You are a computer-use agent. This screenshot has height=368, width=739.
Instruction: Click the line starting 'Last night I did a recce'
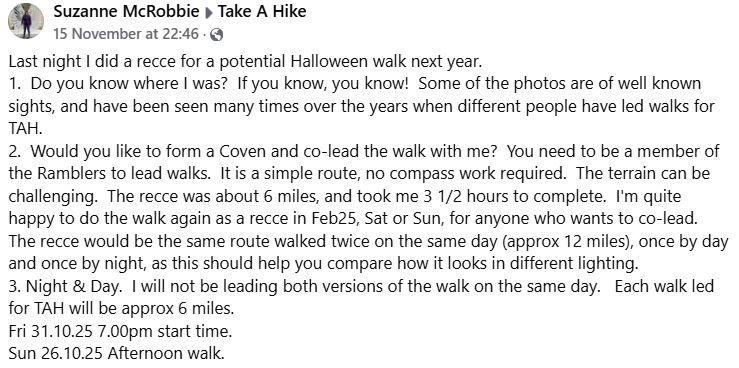[x=245, y=61]
